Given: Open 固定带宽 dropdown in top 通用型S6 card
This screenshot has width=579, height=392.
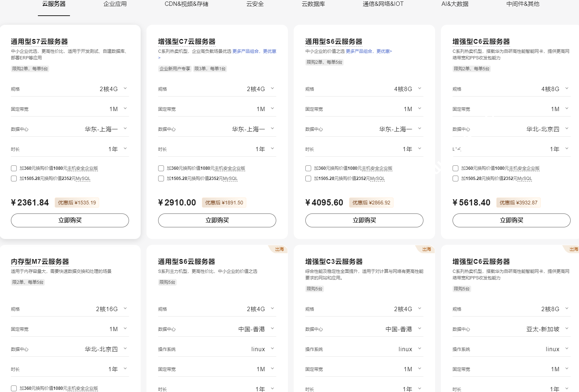Looking at the screenshot, I should 412,109.
